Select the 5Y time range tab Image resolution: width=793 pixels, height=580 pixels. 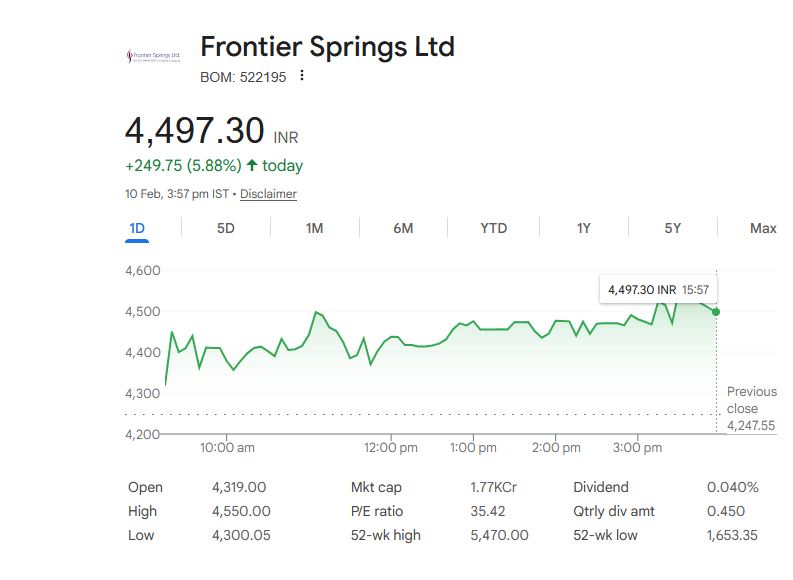click(x=673, y=228)
